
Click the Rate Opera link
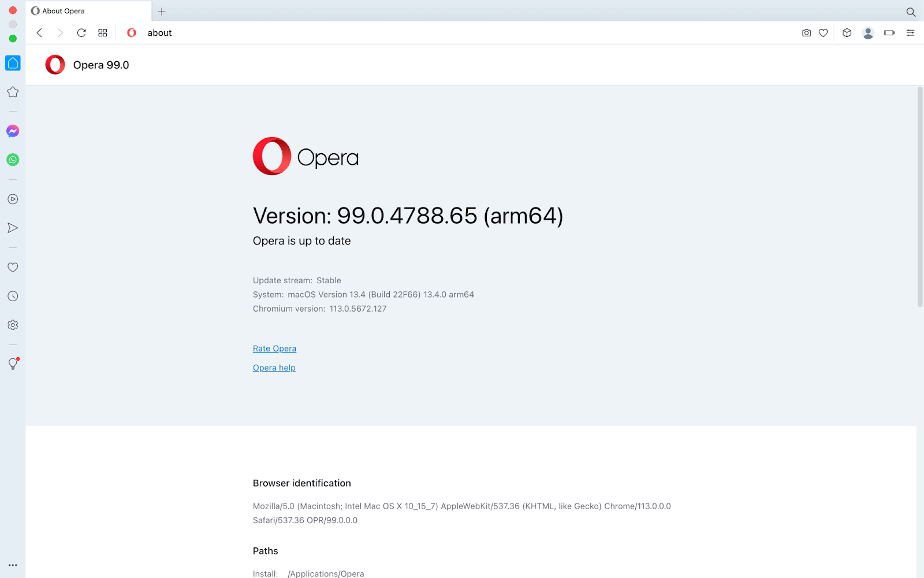coord(274,348)
